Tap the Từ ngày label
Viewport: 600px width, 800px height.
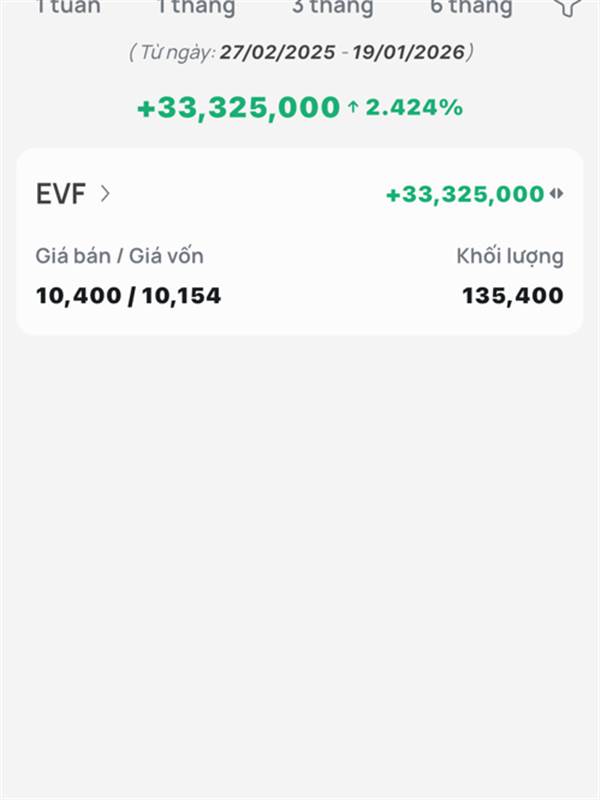(x=177, y=52)
